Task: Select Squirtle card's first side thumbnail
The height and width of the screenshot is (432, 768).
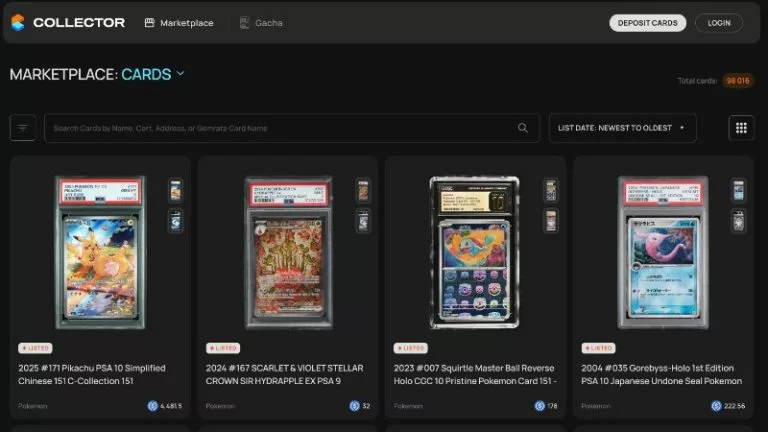Action: pyautogui.click(x=551, y=191)
